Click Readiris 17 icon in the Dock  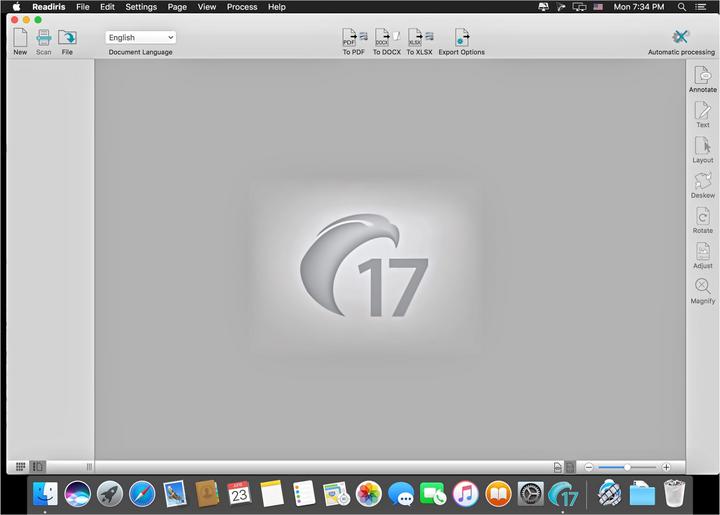(x=563, y=494)
